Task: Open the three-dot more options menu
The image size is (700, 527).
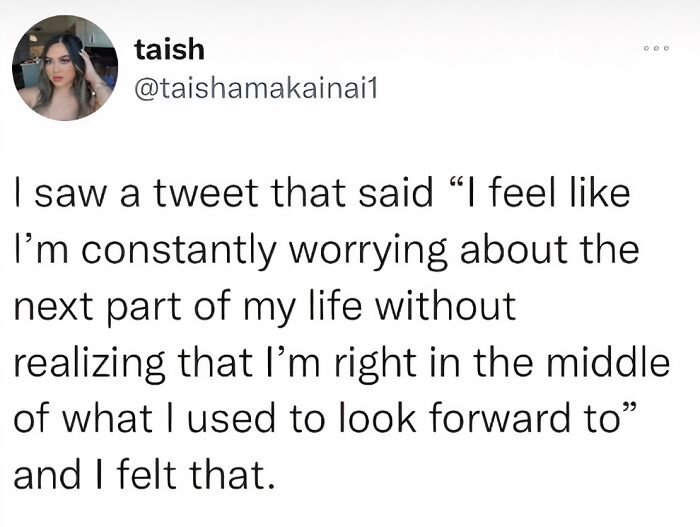Action: click(657, 49)
